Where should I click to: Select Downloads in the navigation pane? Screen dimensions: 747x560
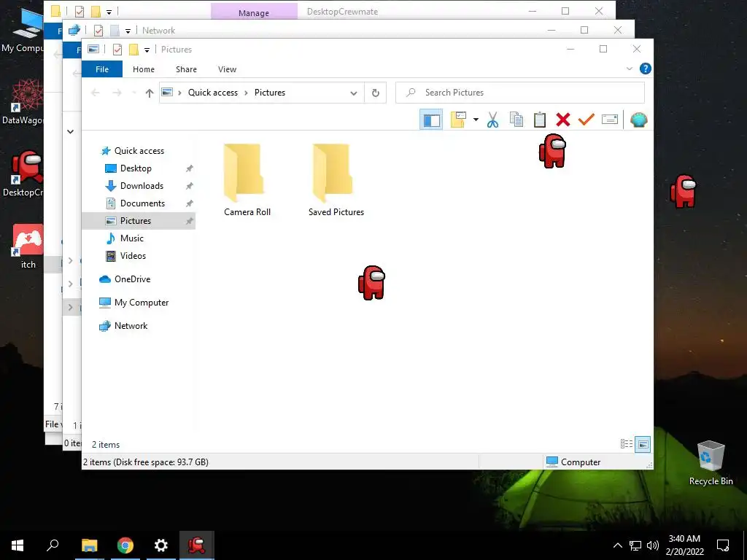(x=142, y=186)
